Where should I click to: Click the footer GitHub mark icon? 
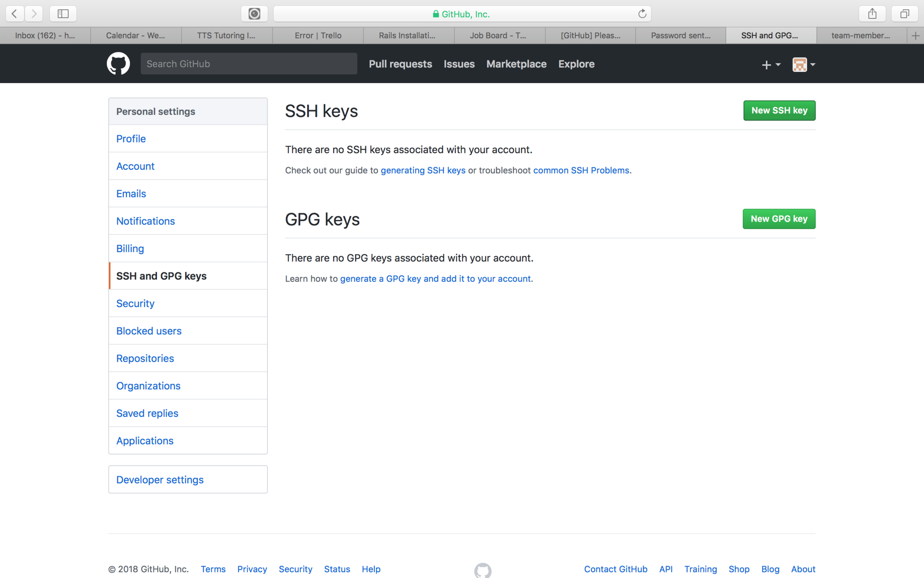[483, 570]
